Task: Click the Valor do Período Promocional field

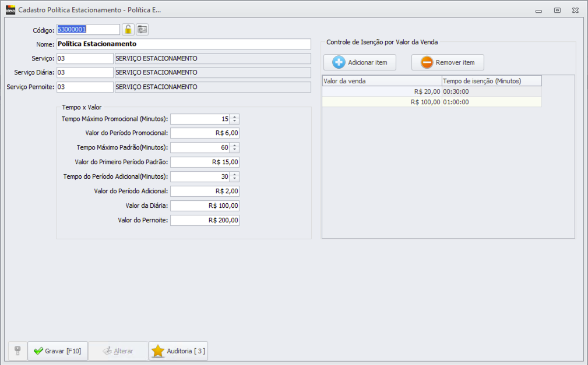Action: click(205, 133)
